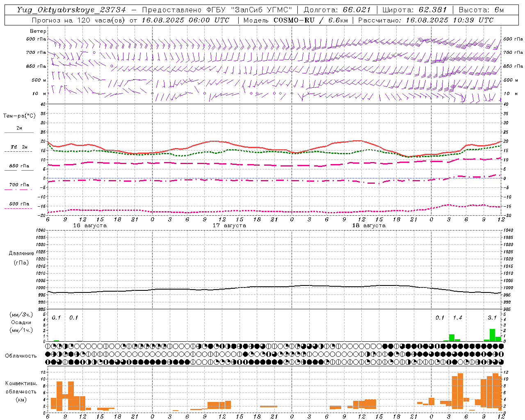Click the 17 августа date label
Image resolution: width=525 pixels, height=420 pixels.
229,226
